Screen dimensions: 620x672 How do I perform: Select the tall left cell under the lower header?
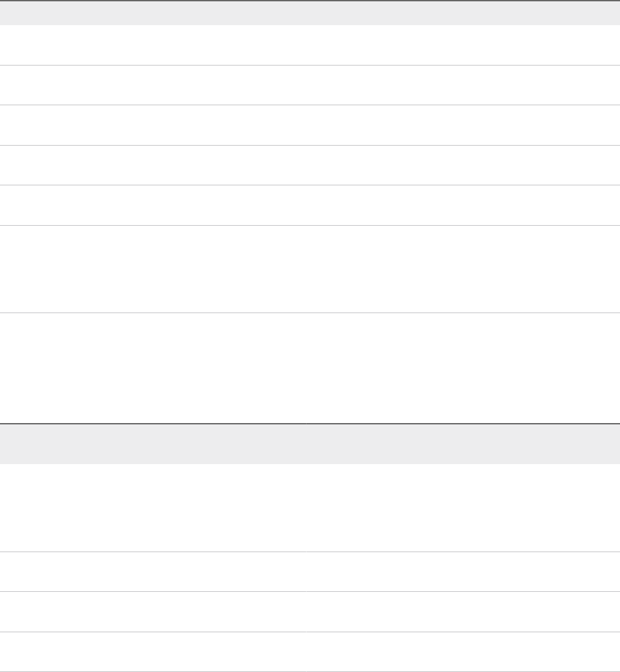[x=153, y=507]
